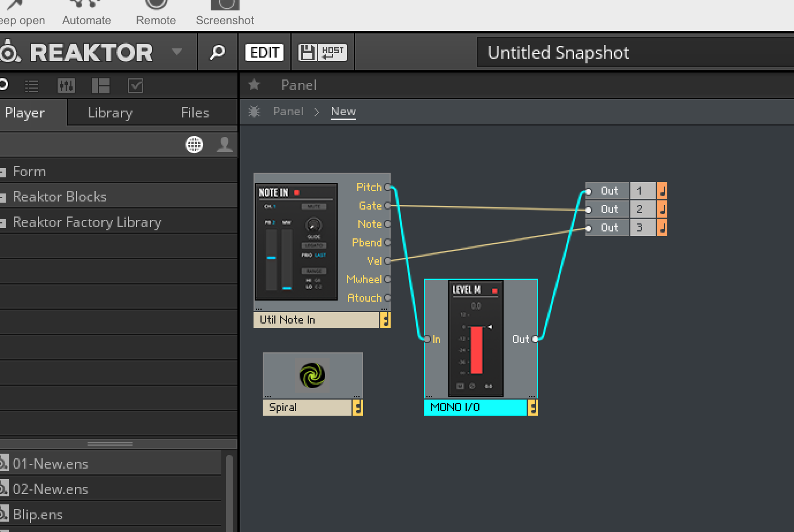This screenshot has height=532, width=794.
Task: Open the Reaktor main menu dropdown arrow
Action: coord(177,52)
